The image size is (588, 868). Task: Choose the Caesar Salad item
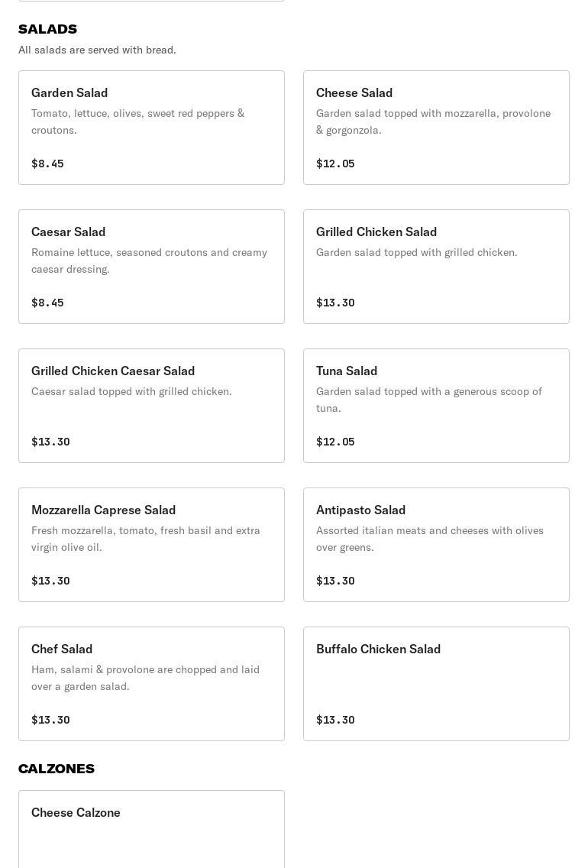click(151, 267)
